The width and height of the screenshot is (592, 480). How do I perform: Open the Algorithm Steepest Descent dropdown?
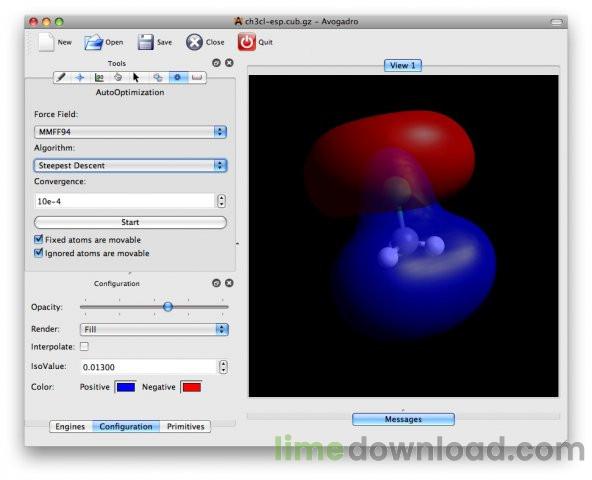(130, 165)
